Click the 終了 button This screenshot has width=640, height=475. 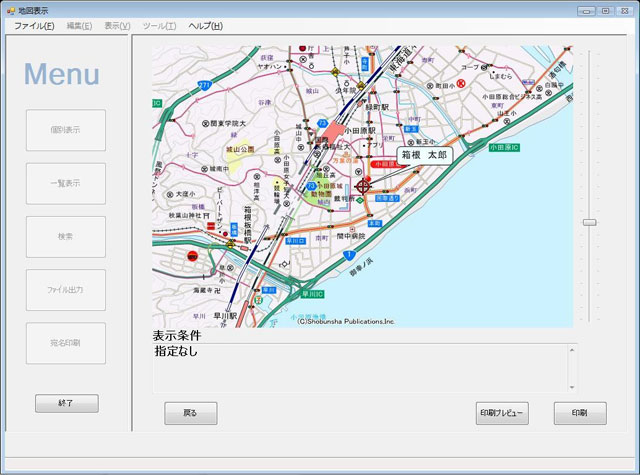[67, 403]
